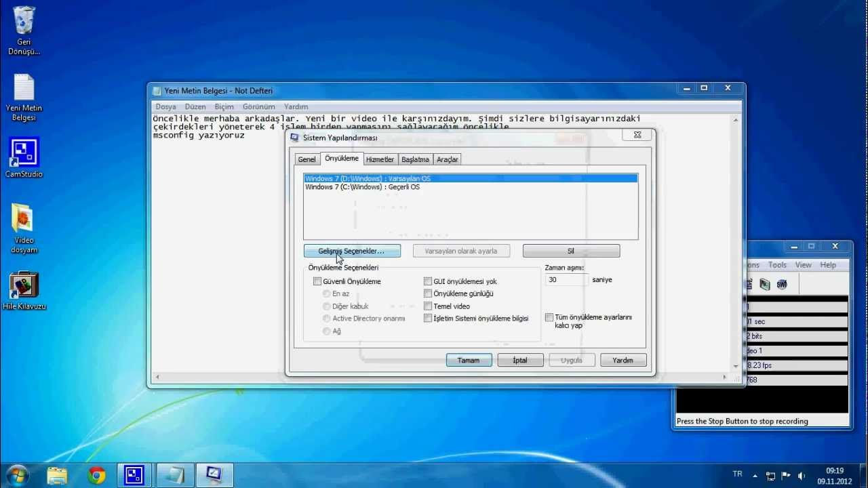Open the Windows Start menu
Screen dimensions: 868x488
coord(17,475)
